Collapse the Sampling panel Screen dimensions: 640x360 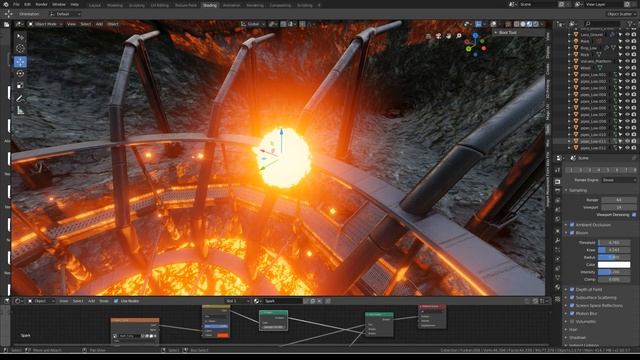(566, 190)
